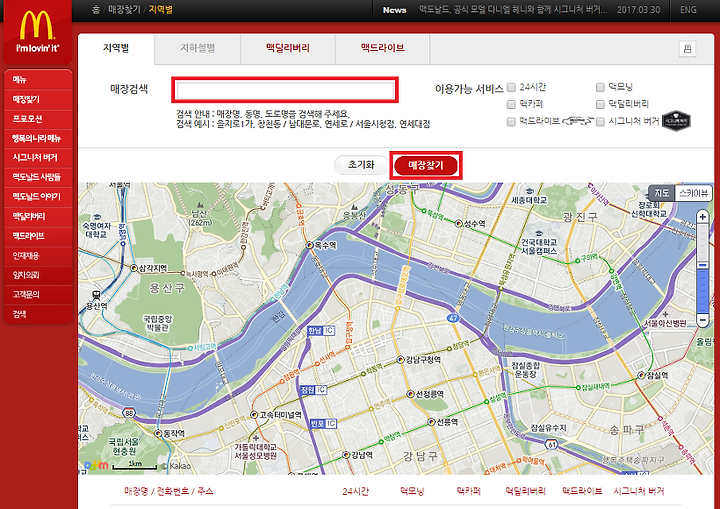Click the 맥카페 column header in results
Viewport: 720px width, 509px height.
[x=468, y=491]
